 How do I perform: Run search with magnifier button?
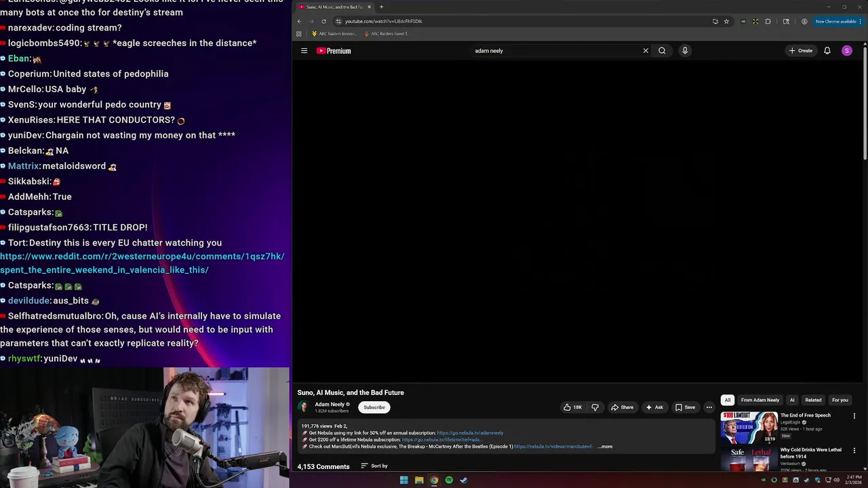pos(662,51)
